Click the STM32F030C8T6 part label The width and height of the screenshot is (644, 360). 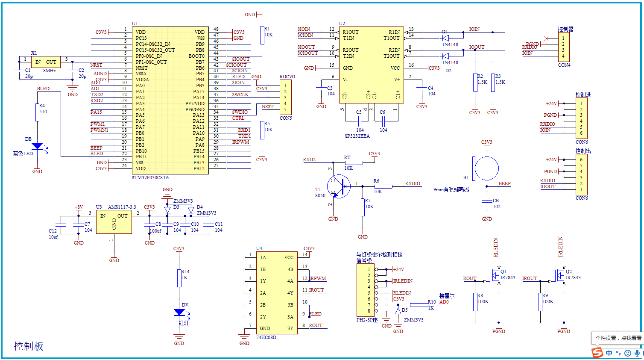(150, 177)
